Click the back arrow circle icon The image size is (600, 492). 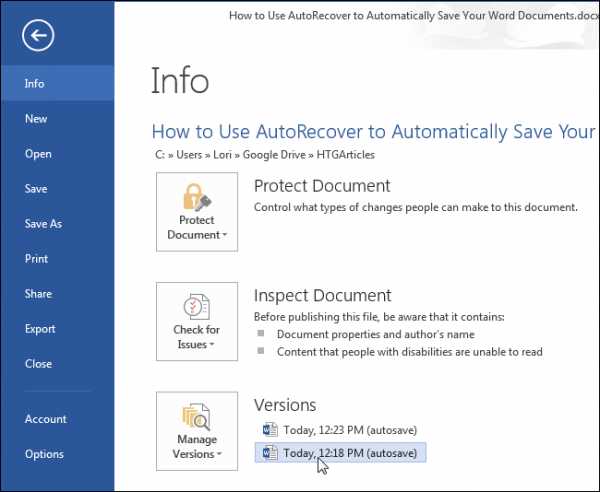[x=38, y=36]
